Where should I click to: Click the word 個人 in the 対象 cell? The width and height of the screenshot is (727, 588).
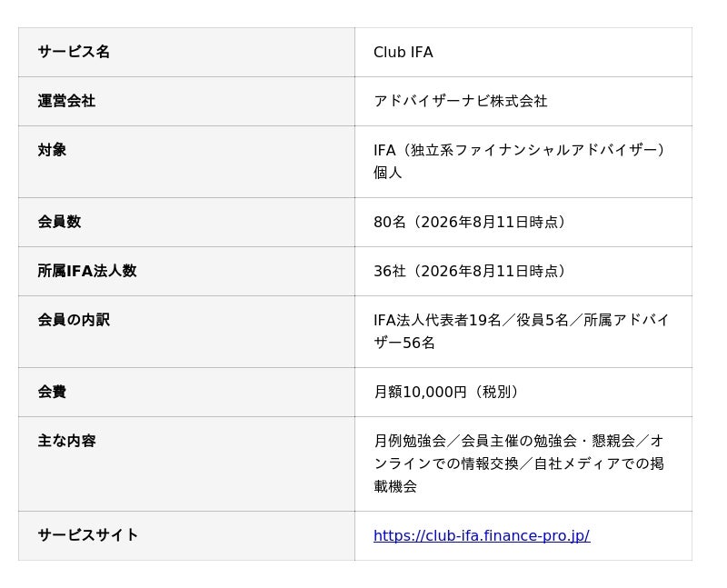[x=388, y=173]
